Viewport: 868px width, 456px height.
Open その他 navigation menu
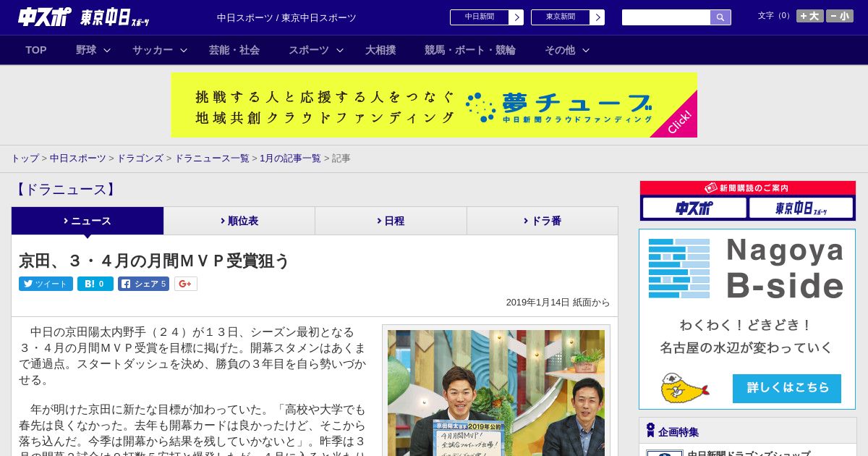[x=560, y=50]
